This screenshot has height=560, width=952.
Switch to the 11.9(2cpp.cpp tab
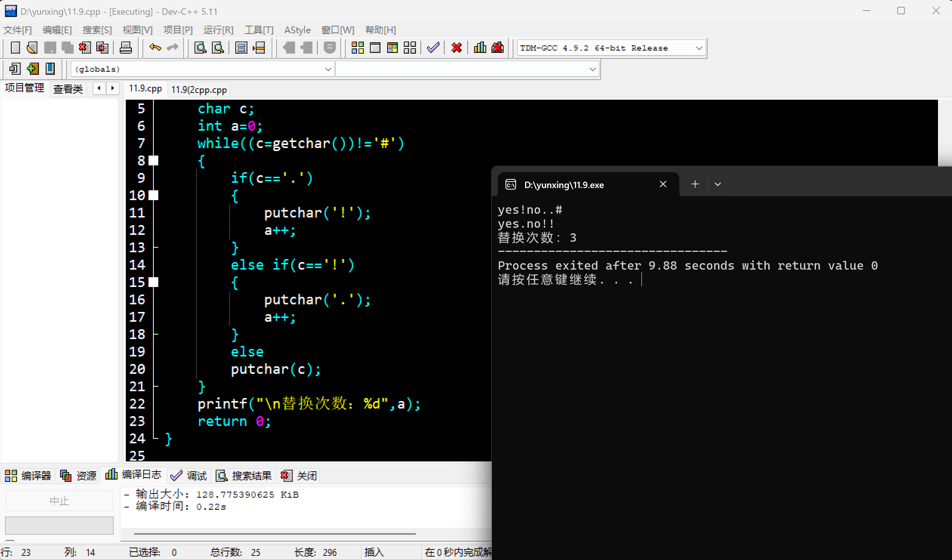click(199, 90)
